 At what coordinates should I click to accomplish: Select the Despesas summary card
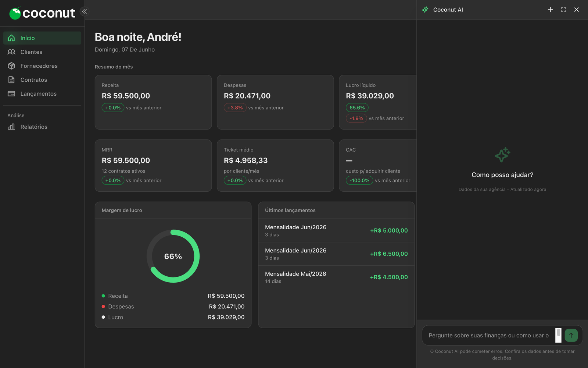[x=275, y=102]
